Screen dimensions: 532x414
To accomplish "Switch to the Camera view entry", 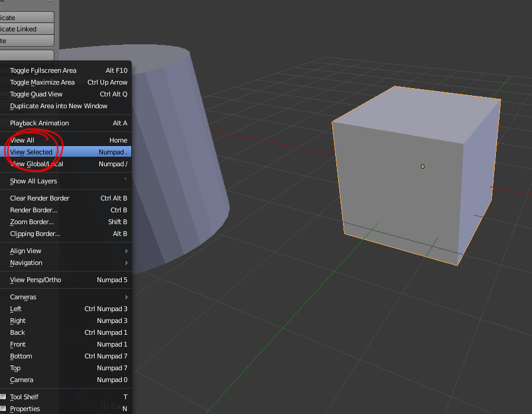I will point(66,380).
